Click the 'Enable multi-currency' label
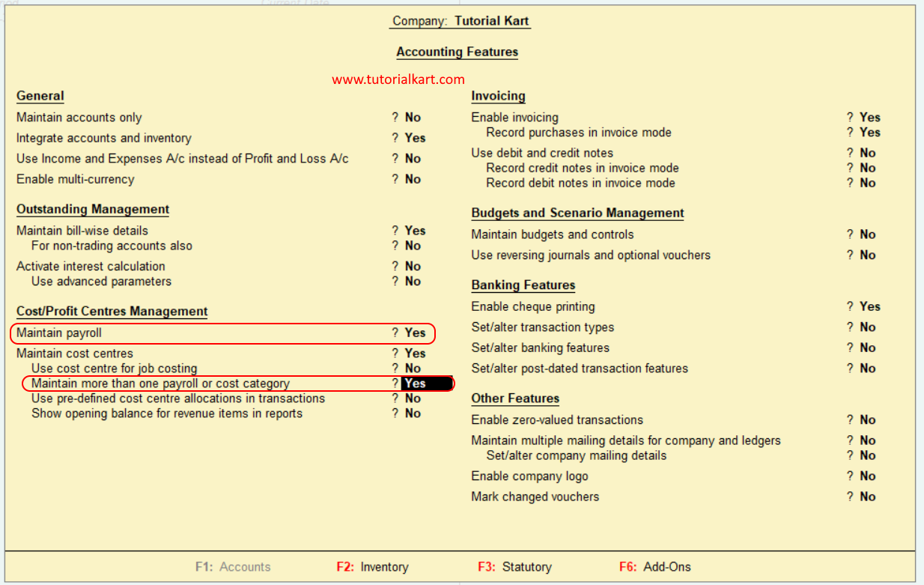Screen dimensions: 924x585 (x=76, y=179)
